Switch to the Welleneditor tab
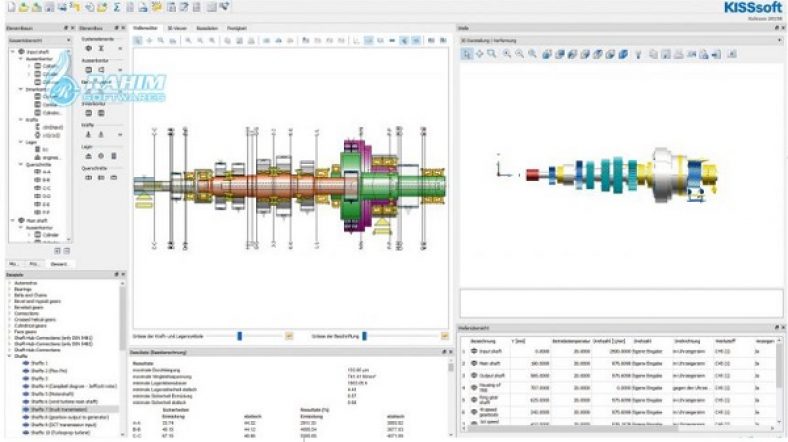The image size is (788, 442). pos(145,28)
